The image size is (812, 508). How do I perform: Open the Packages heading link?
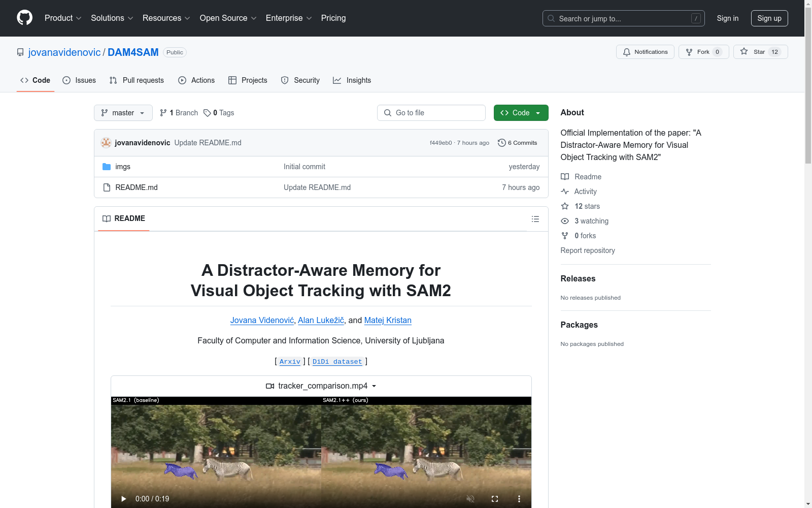tap(579, 325)
